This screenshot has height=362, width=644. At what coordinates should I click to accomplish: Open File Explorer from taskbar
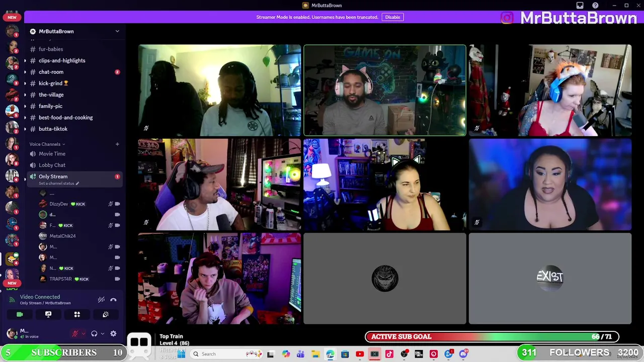(315, 354)
